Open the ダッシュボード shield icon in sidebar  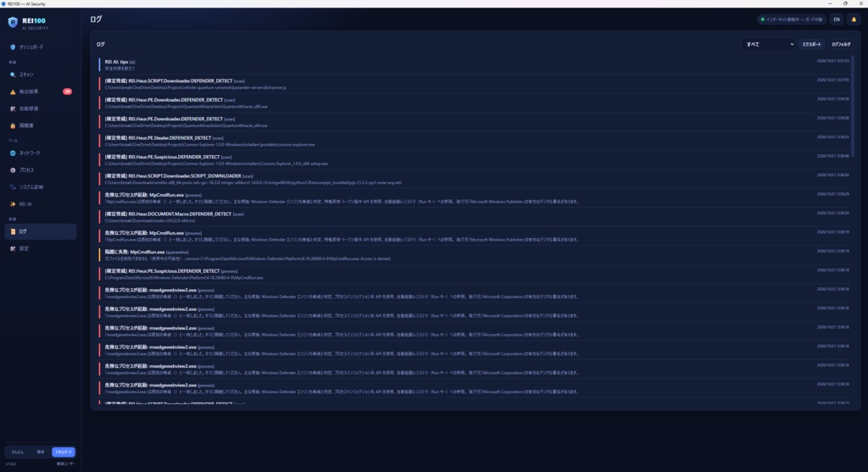pos(13,47)
